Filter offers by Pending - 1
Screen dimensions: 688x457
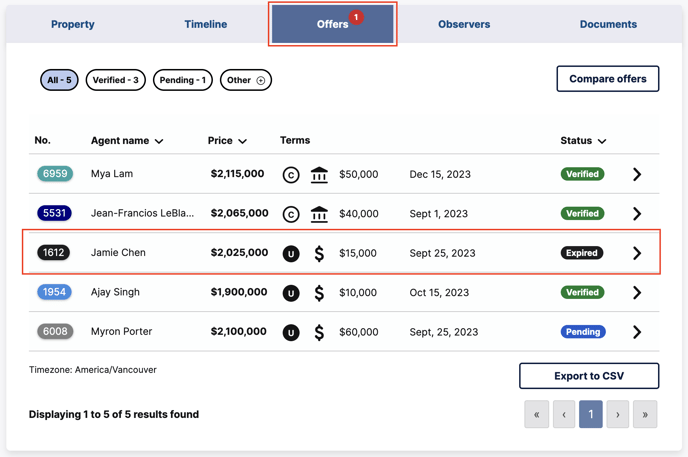(183, 80)
